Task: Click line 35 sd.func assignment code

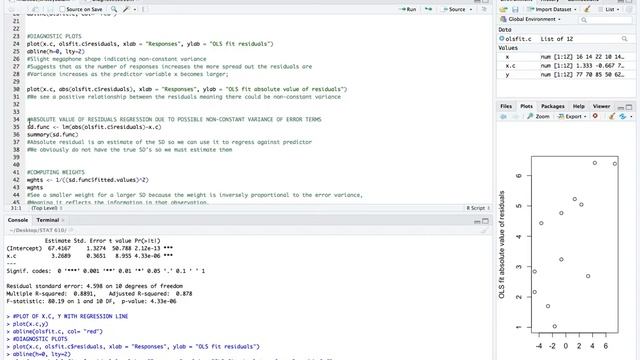Action: click(94, 127)
